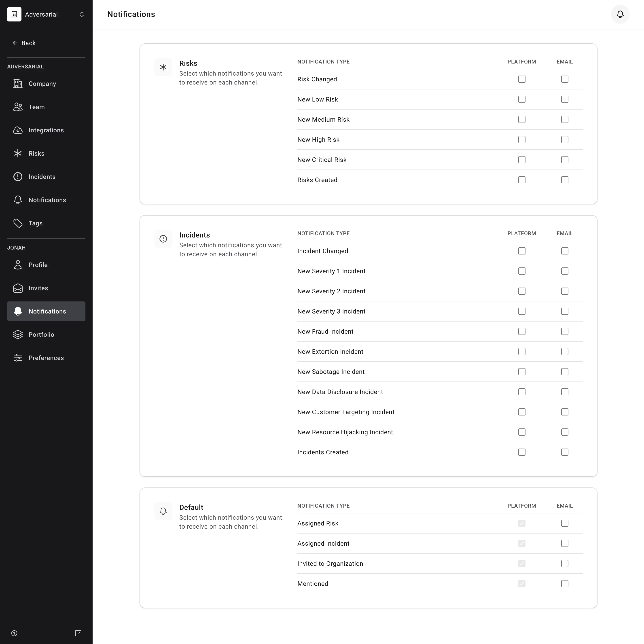The image size is (644, 644).
Task: Tick Email for New Severity 3 Incident
Action: click(565, 311)
